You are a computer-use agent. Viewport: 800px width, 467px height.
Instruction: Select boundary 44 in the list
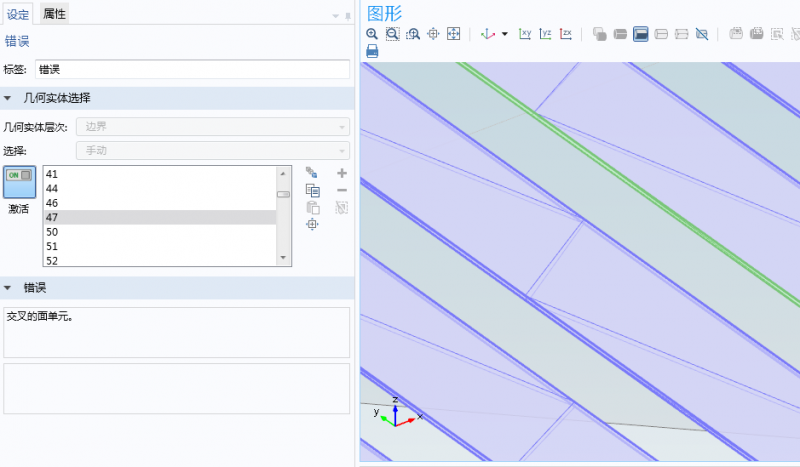point(160,188)
